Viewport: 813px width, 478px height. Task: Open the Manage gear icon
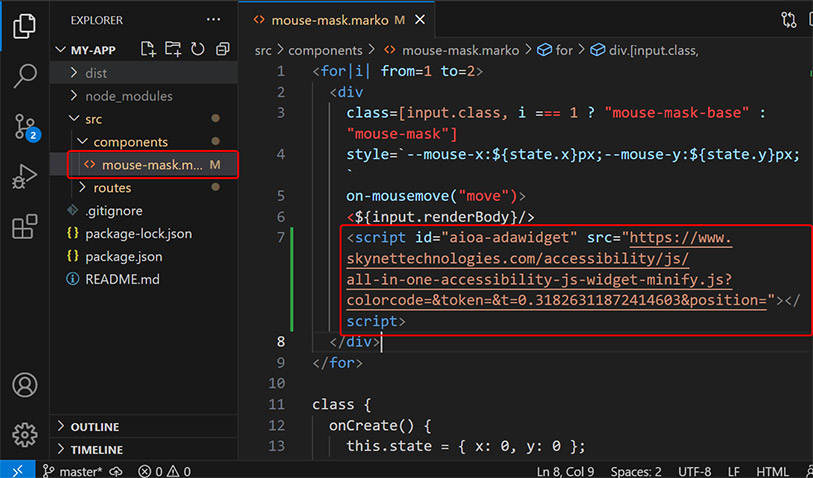(x=24, y=435)
